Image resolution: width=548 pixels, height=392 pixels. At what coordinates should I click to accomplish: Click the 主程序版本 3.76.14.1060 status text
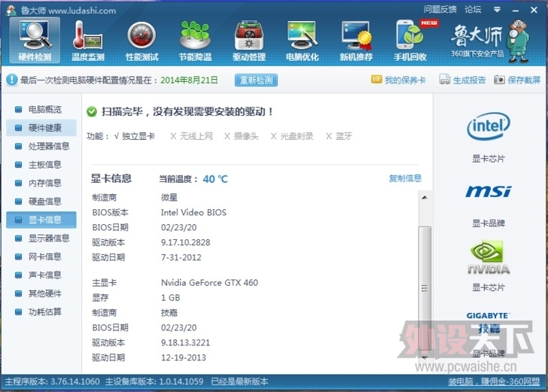52,381
